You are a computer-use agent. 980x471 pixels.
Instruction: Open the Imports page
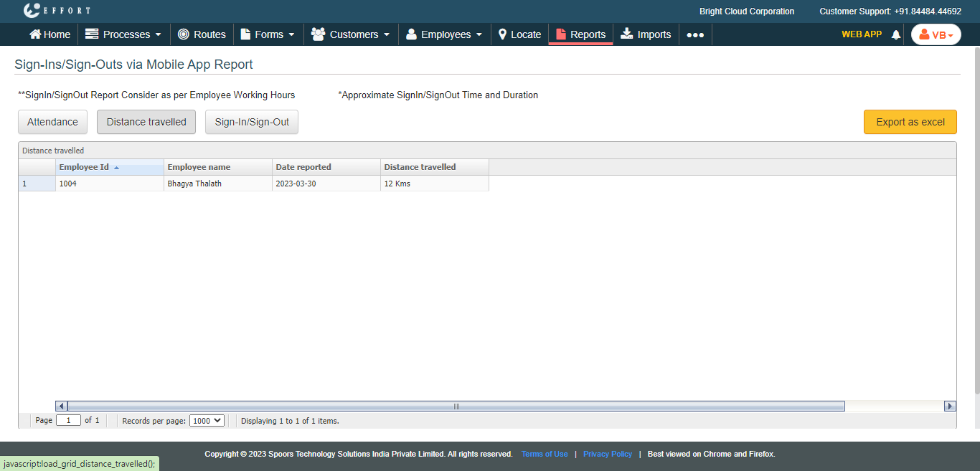(646, 34)
